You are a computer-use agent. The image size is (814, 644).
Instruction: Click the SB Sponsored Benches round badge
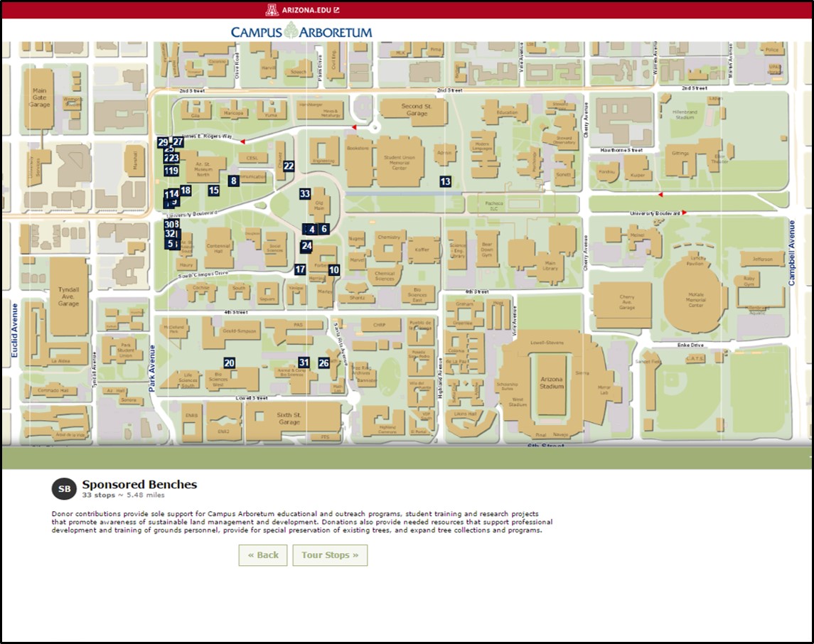pyautogui.click(x=65, y=489)
